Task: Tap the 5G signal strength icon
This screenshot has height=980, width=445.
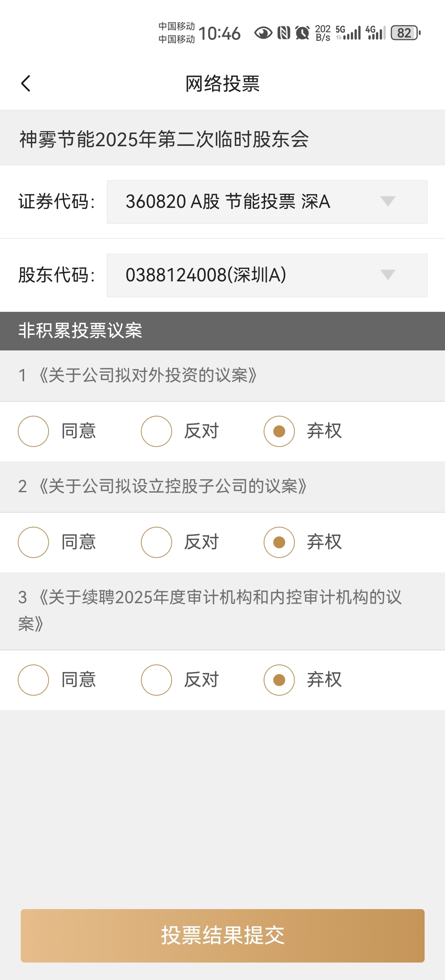Action: click(x=348, y=33)
